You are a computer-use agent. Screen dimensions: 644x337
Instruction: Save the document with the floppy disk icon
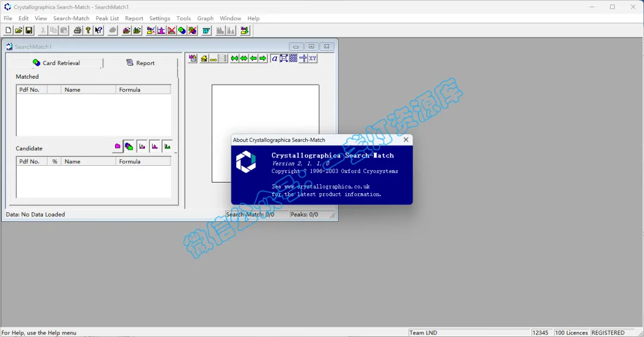coord(29,30)
